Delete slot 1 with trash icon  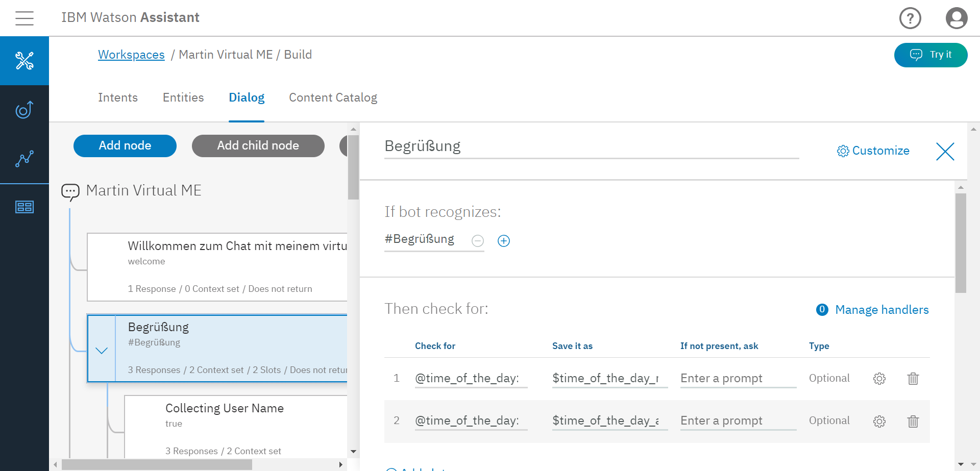[x=913, y=379]
